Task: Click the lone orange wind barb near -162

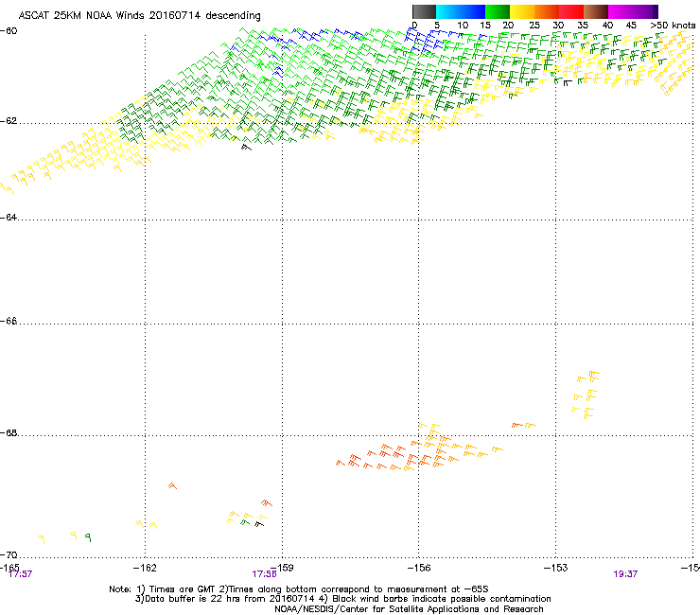Action: coord(172,485)
